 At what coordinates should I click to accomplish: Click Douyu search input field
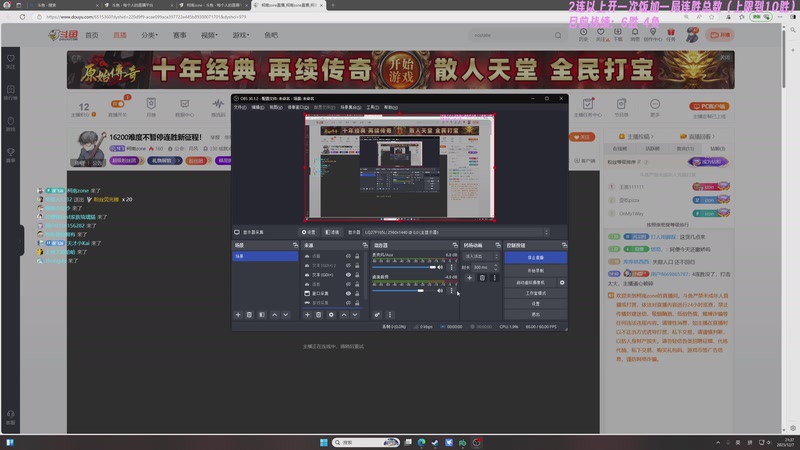pos(512,35)
